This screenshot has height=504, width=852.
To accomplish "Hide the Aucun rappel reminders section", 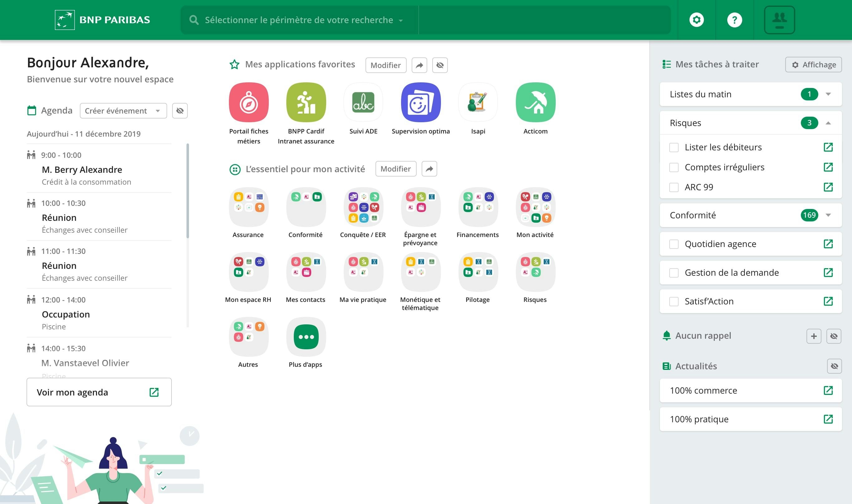I will [834, 336].
